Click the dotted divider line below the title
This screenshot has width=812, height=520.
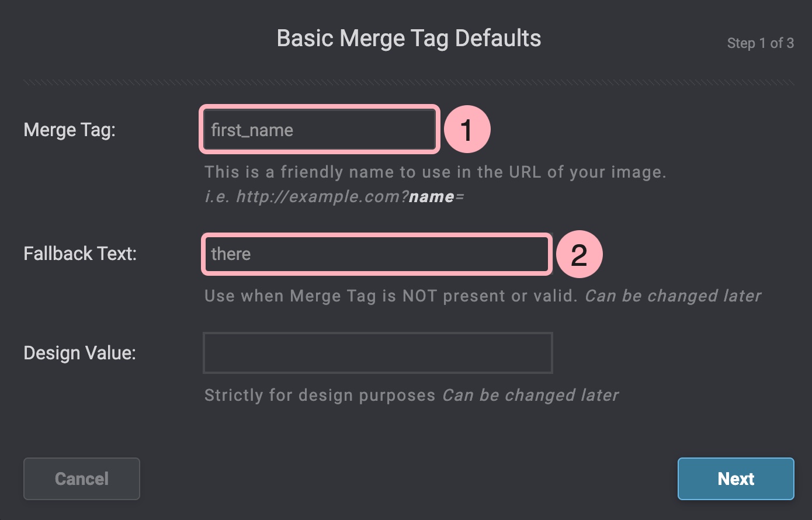pos(408,83)
